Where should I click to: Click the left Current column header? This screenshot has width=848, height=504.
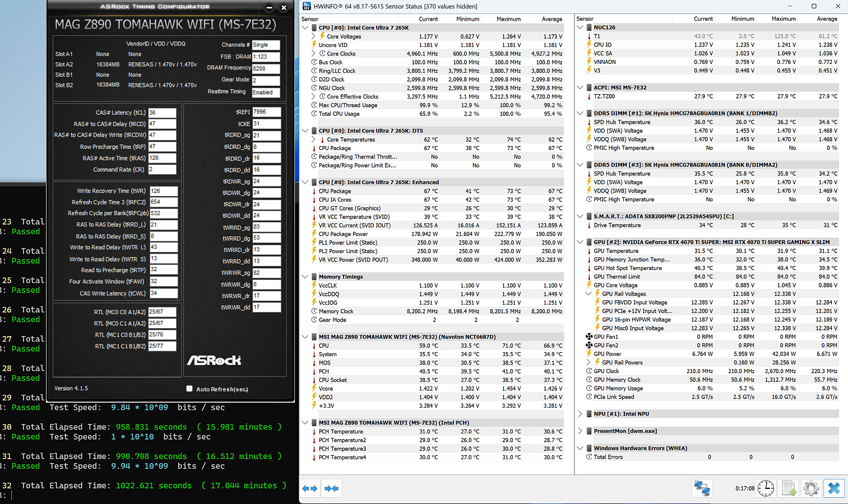428,19
